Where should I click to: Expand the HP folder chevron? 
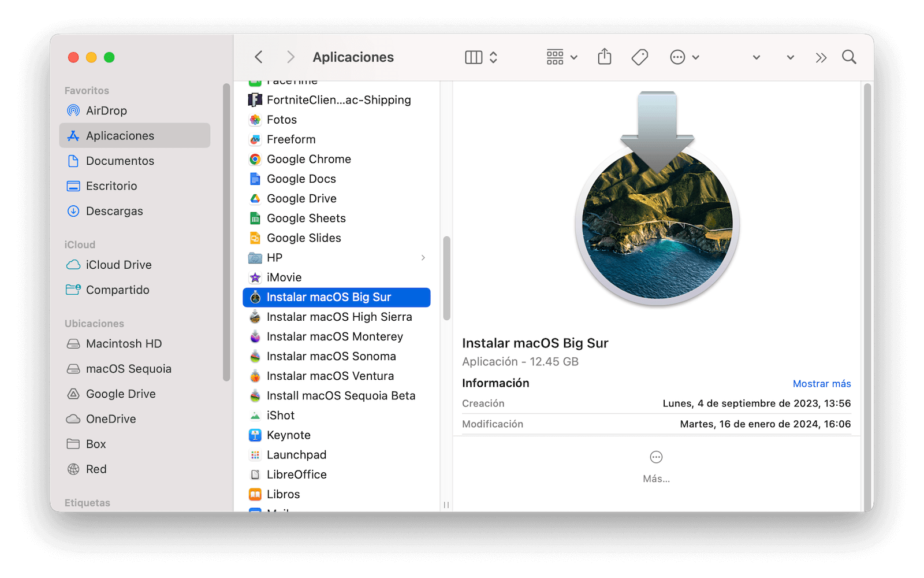tap(423, 258)
